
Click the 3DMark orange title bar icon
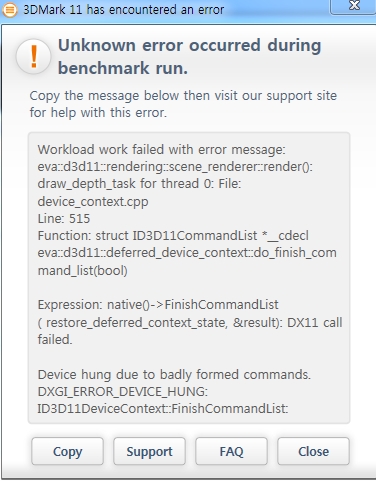(10, 10)
